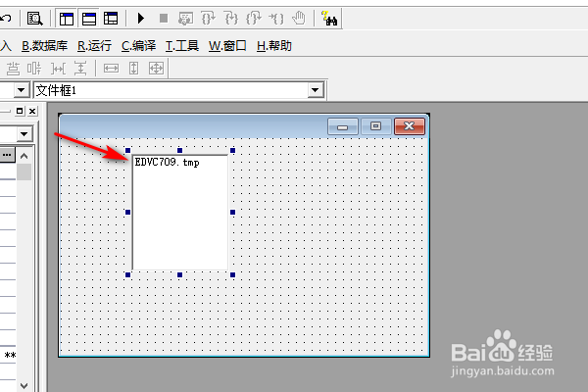588x392 pixels.
Task: Select the second window layout view icon
Action: point(89,19)
